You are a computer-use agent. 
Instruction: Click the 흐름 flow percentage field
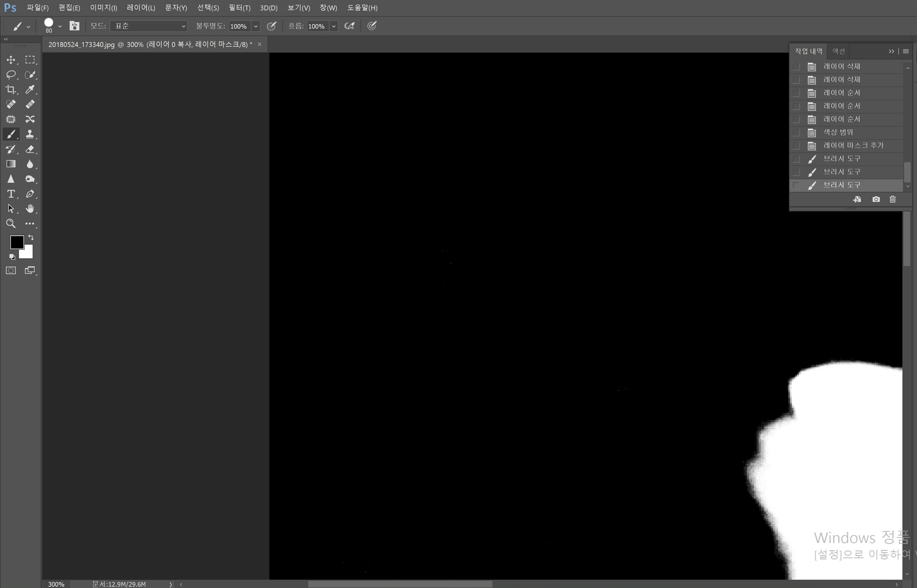317,26
